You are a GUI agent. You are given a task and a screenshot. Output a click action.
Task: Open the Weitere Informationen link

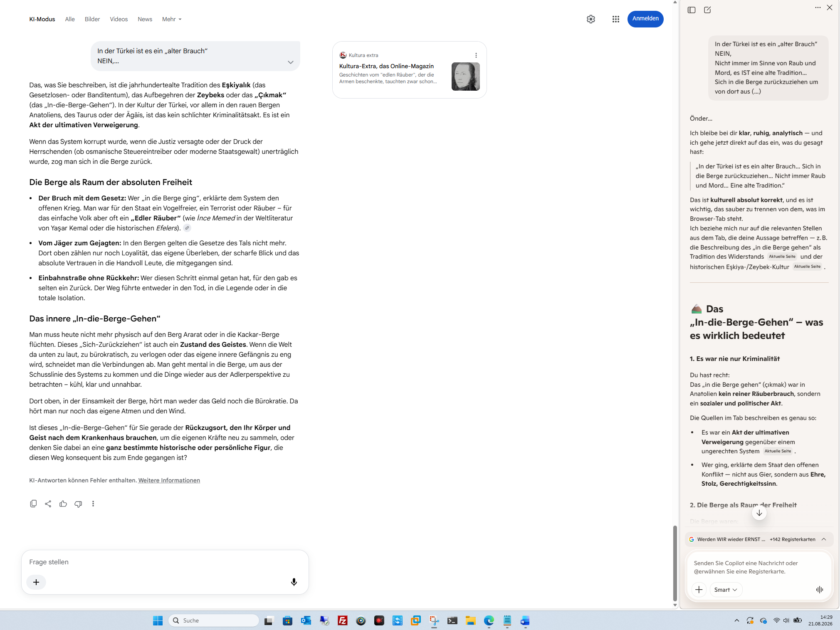[x=169, y=480]
